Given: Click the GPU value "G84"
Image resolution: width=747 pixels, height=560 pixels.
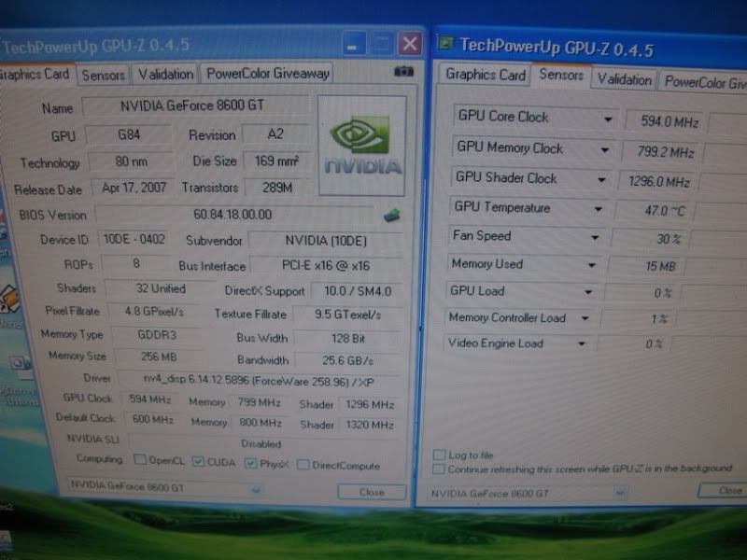Looking at the screenshot, I should tap(129, 134).
